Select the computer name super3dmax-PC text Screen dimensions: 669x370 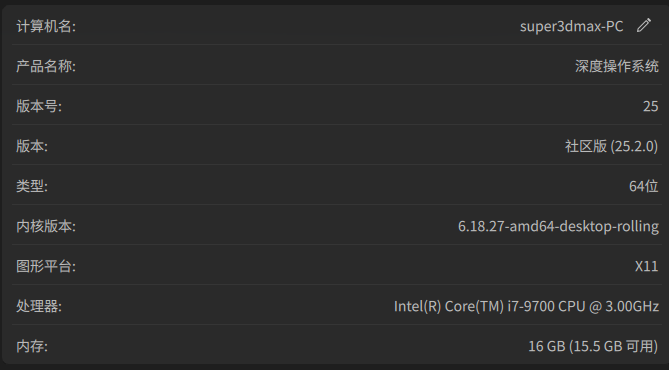(571, 26)
